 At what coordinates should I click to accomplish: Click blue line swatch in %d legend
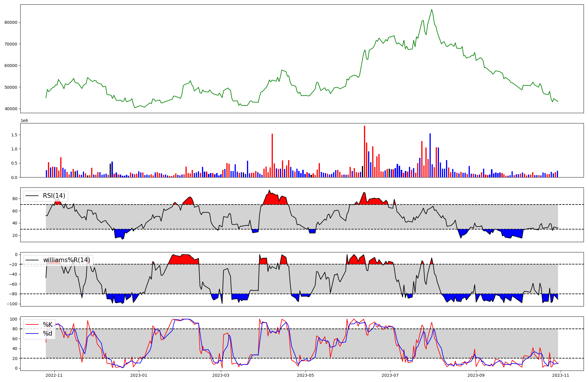[32, 334]
